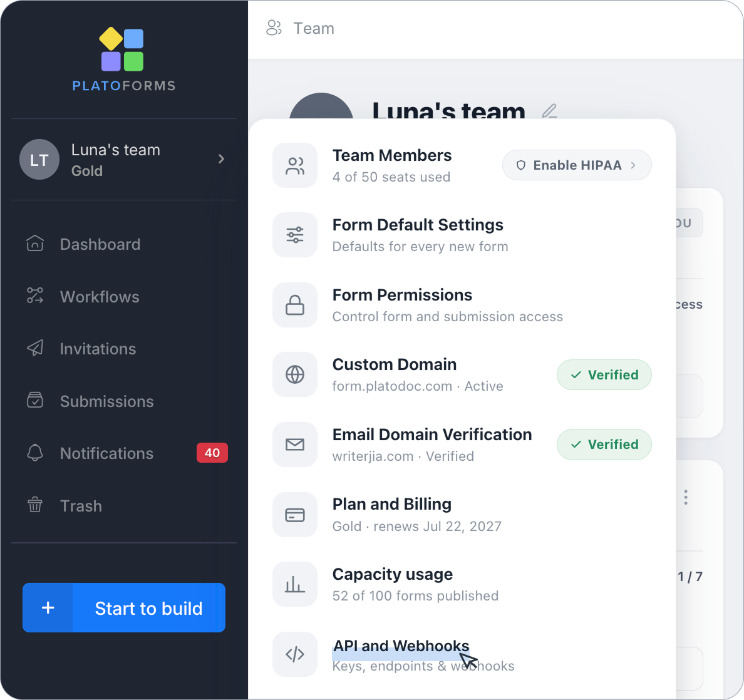The width and height of the screenshot is (744, 700).
Task: Click 'Control form and submission access' text
Action: click(447, 316)
